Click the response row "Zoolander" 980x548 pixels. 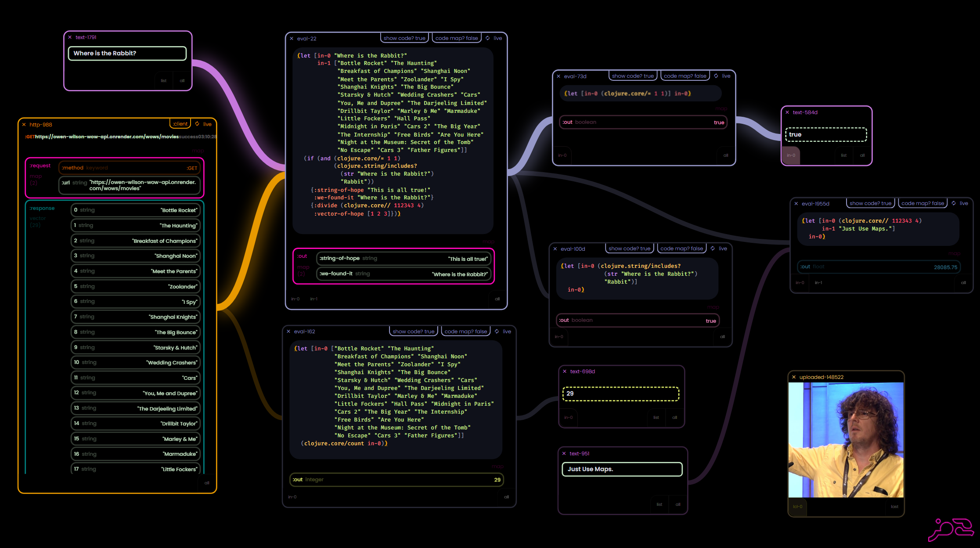[135, 287]
